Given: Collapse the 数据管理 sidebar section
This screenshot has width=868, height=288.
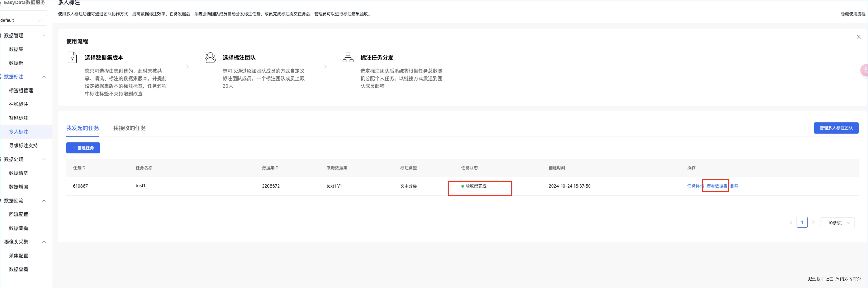Looking at the screenshot, I should point(44,36).
